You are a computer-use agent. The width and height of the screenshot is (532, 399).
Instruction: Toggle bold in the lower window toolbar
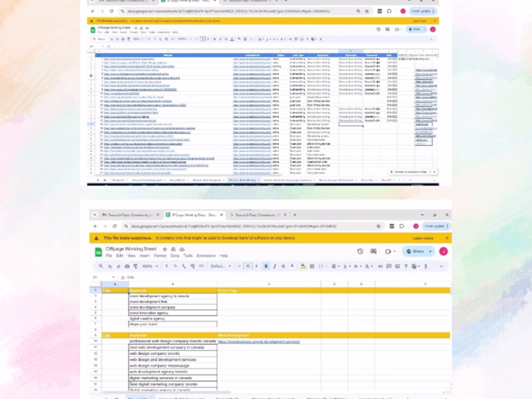point(266,266)
